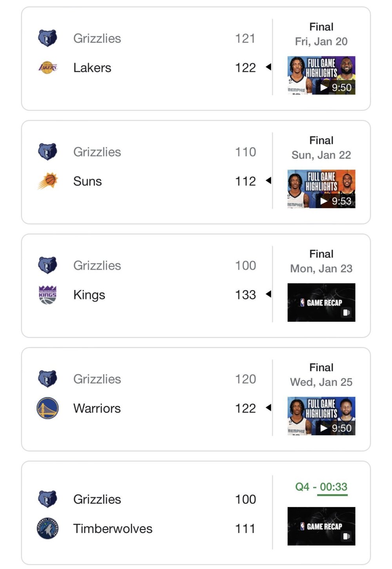Click the Lakers team logo

point(47,67)
